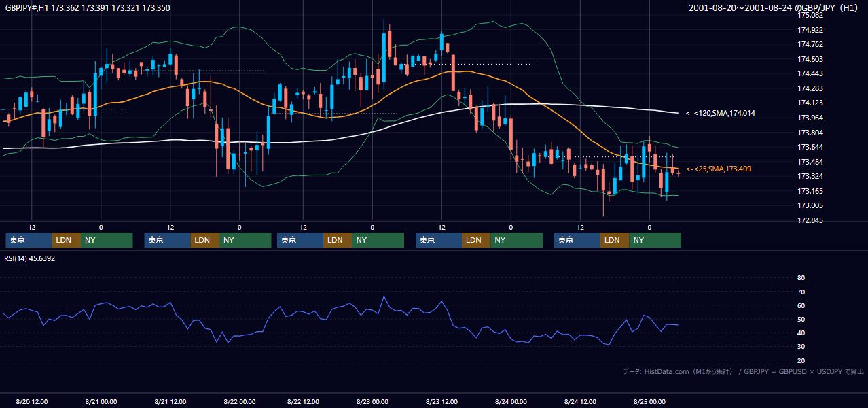Screen dimensions: 868x408
Task: Click the 25 SMA label reading 173.409
Action: click(x=719, y=169)
